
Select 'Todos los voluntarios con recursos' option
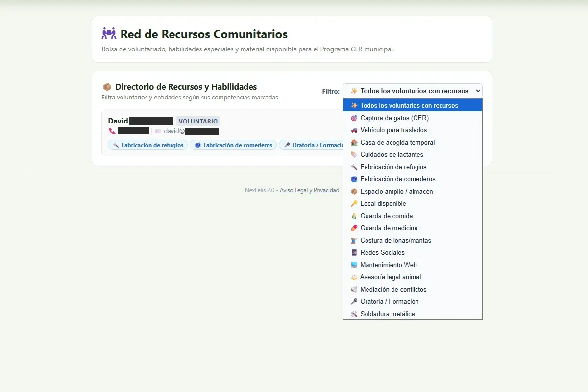pyautogui.click(x=413, y=105)
